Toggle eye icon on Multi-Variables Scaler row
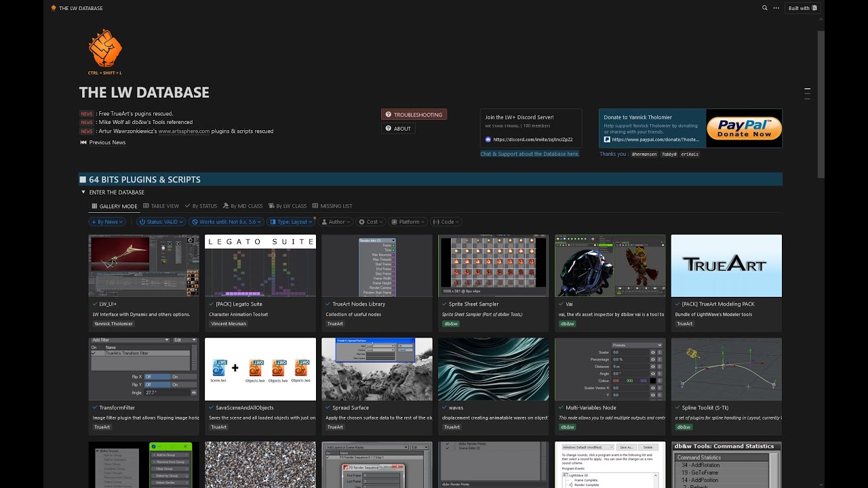Screen dimensions: 868x488 pos(653,352)
